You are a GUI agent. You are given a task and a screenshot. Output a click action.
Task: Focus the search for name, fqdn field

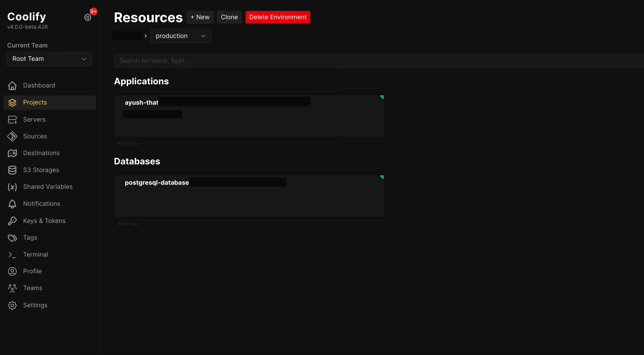point(375,61)
